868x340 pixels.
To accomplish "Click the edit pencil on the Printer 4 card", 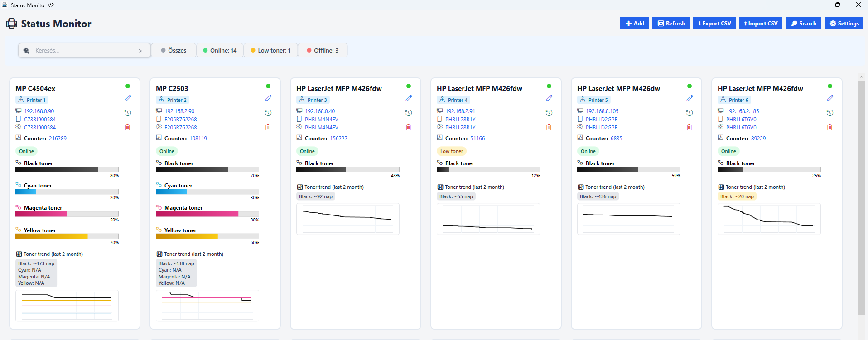I will (549, 98).
